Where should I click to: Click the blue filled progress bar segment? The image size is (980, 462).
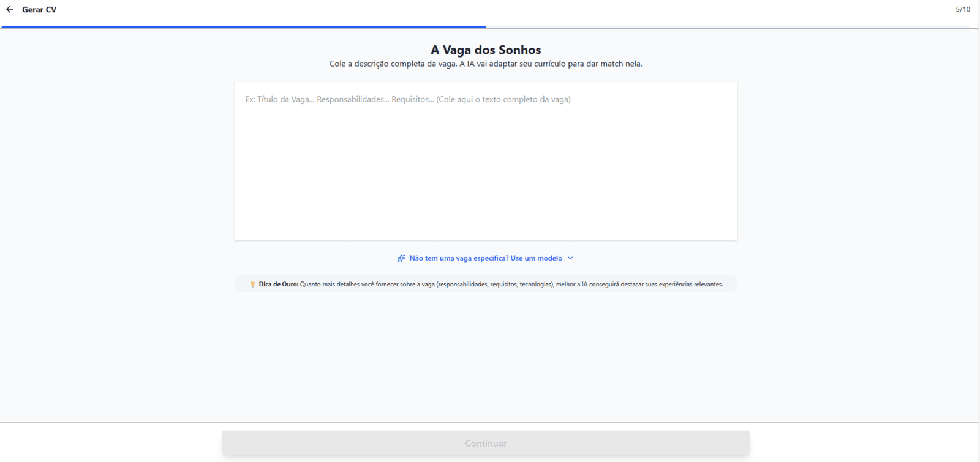coord(244,27)
